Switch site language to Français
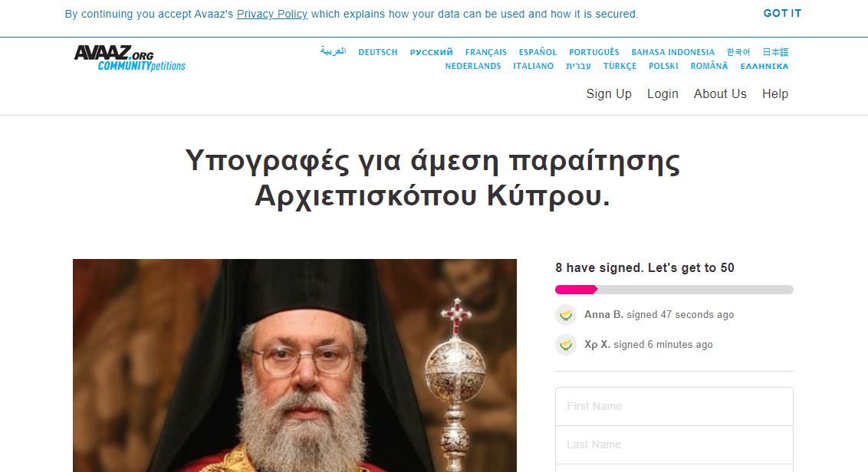The height and width of the screenshot is (472, 868). point(486,52)
